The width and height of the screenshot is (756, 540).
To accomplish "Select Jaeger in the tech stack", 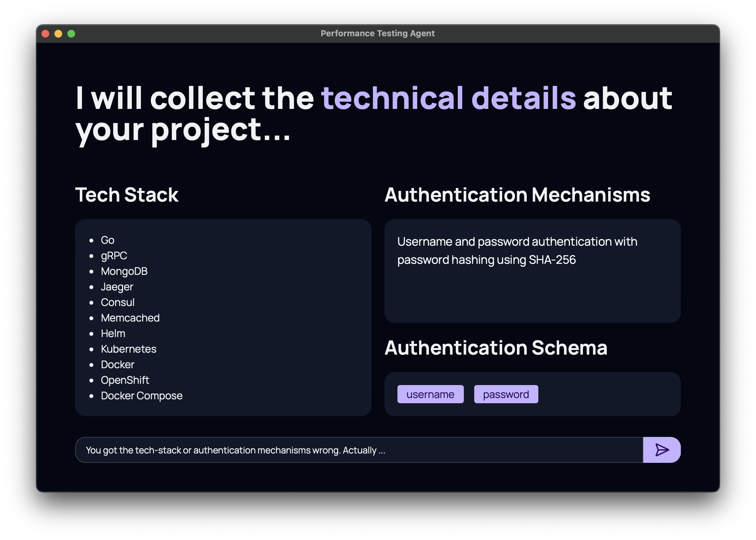I will [117, 287].
